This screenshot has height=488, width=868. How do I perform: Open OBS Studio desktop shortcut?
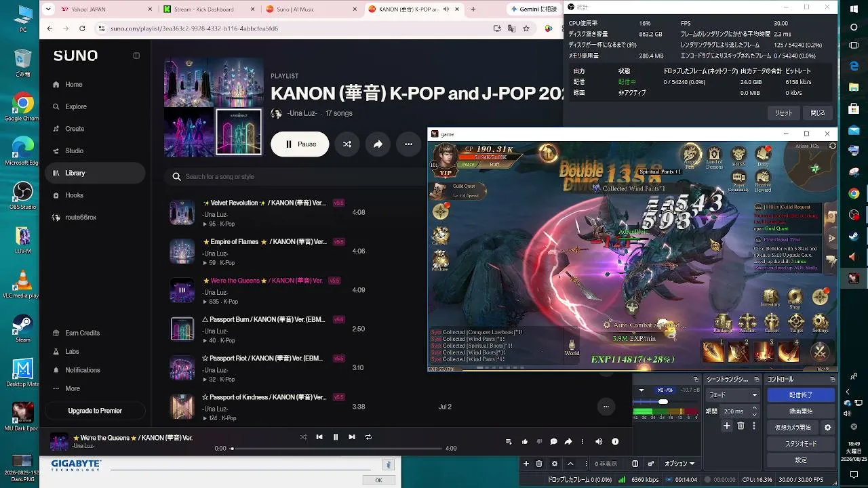point(23,195)
